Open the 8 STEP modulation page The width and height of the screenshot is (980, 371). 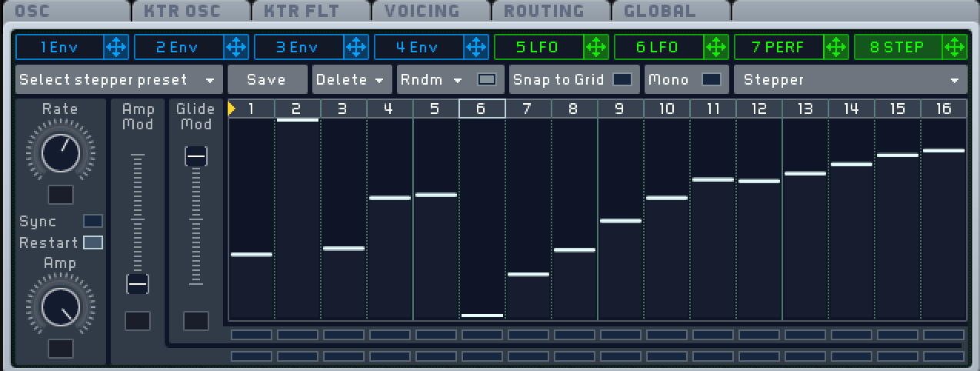(x=899, y=47)
